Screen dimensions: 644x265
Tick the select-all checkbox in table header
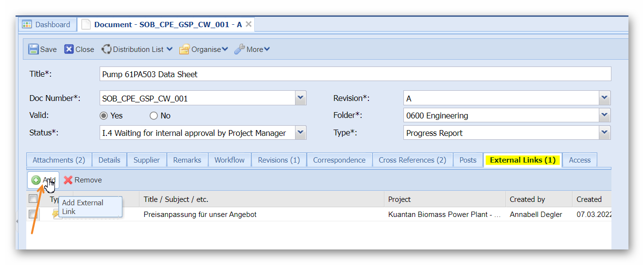33,199
